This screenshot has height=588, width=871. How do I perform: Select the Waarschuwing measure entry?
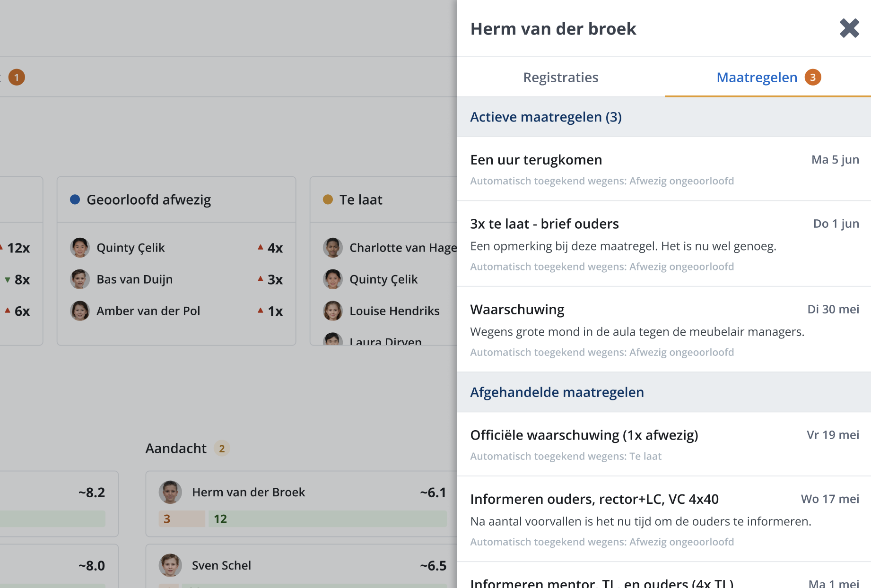tap(664, 329)
